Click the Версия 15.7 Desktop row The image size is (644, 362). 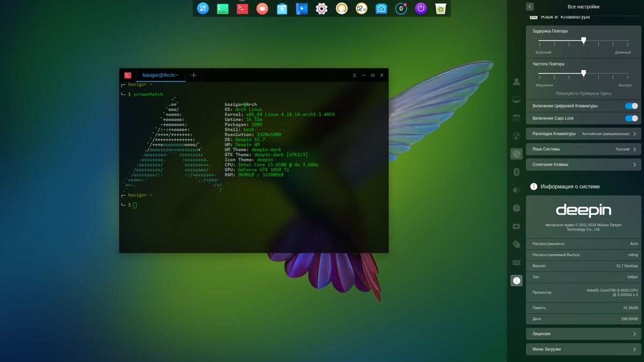[x=583, y=265]
